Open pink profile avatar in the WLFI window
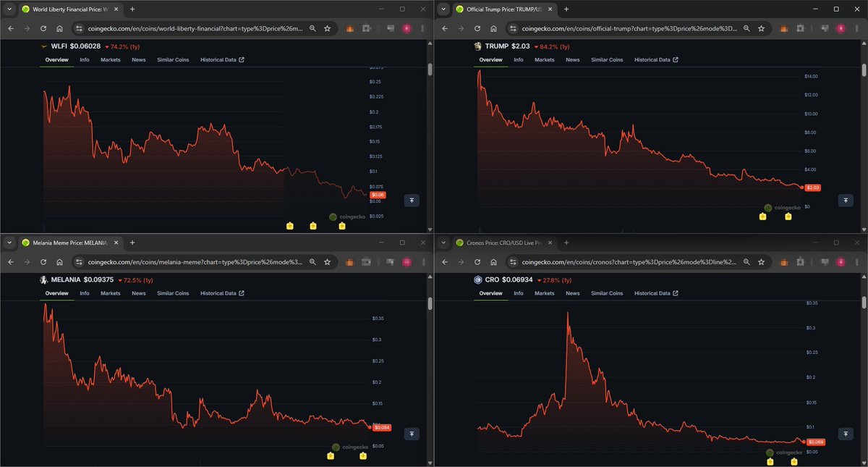 (407, 28)
